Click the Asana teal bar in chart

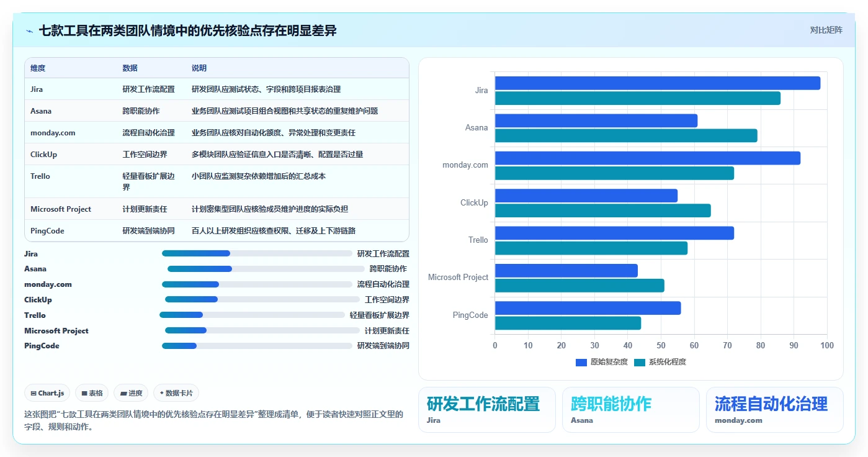pos(626,135)
